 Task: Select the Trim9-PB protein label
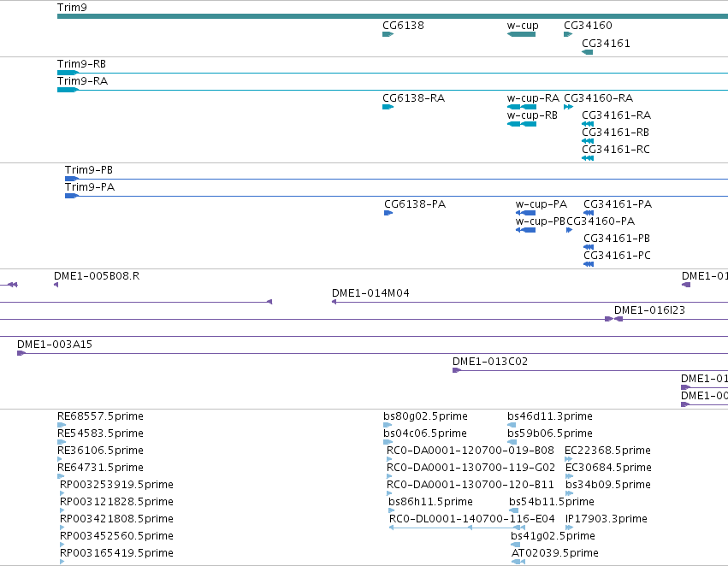coord(89,170)
